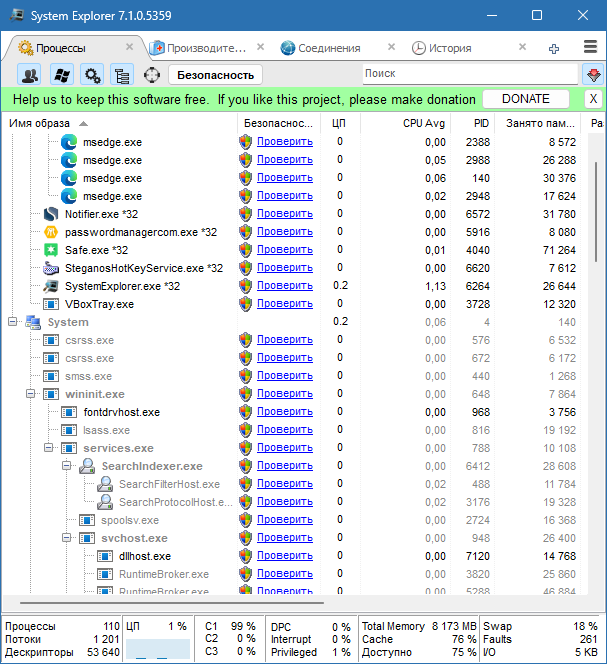This screenshot has width=607, height=664.
Task: Click the fontdrvhost.exe process icon
Action: [69, 412]
